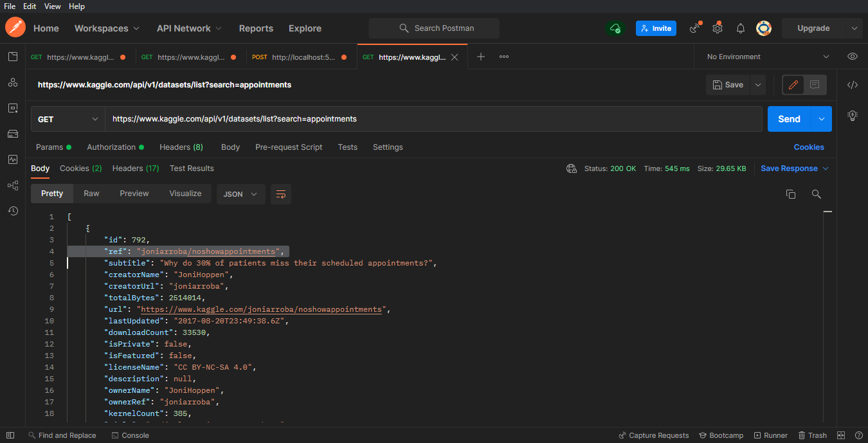Open History icon in the sidebar
The height and width of the screenshot is (443, 868).
point(13,211)
